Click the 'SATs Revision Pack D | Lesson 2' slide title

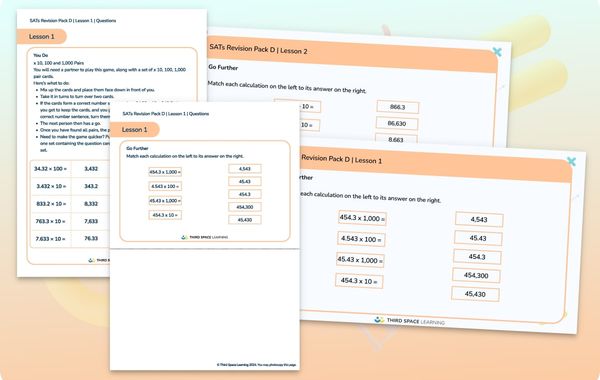pos(258,49)
